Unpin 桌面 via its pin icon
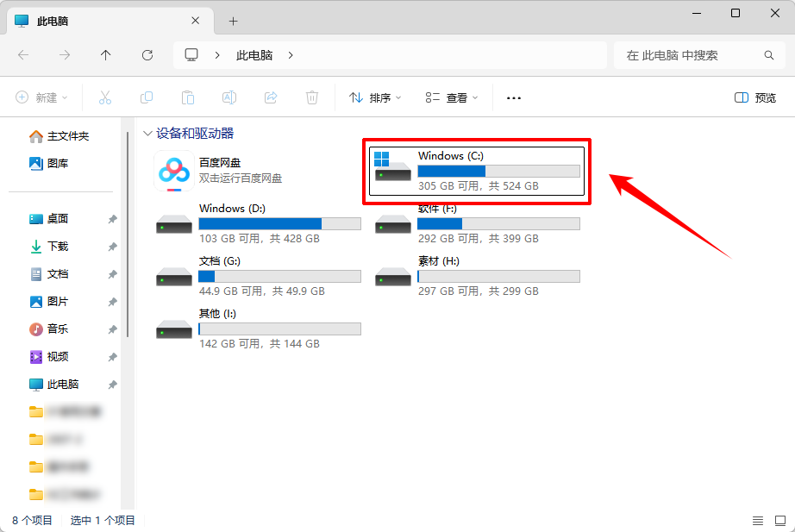 pos(113,219)
